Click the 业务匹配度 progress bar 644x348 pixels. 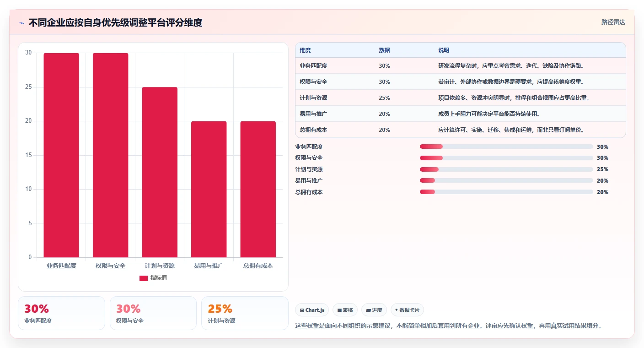click(506, 147)
